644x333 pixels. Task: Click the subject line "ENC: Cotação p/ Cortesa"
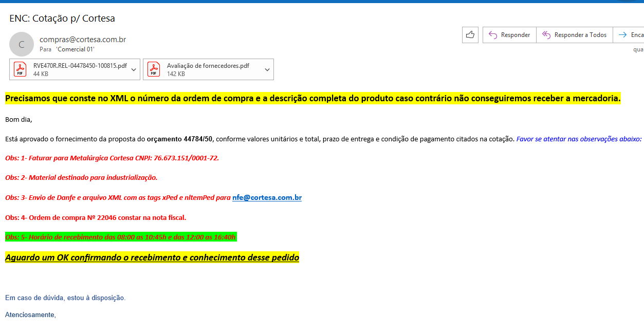coord(62,18)
